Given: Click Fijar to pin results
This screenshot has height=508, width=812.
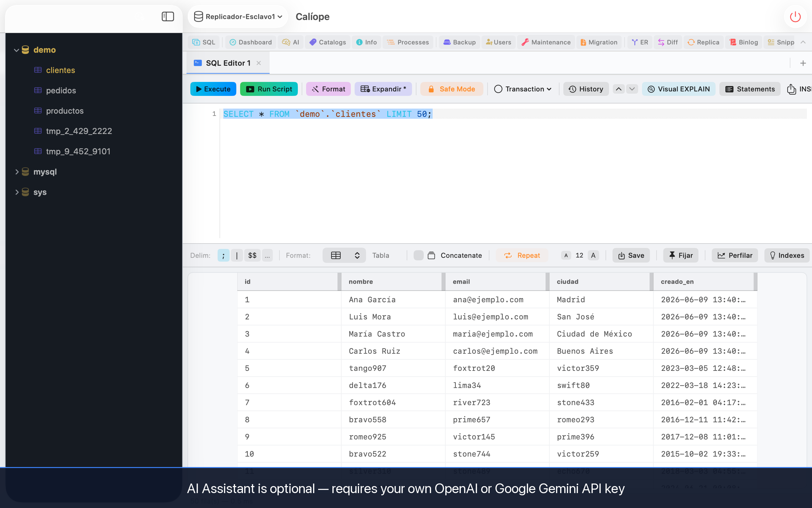Looking at the screenshot, I should pyautogui.click(x=681, y=255).
